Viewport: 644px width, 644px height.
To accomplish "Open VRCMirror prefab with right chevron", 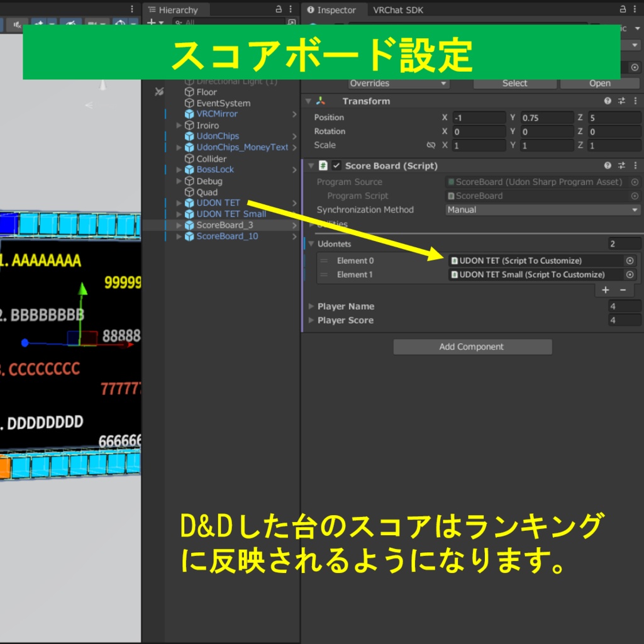I will [294, 114].
